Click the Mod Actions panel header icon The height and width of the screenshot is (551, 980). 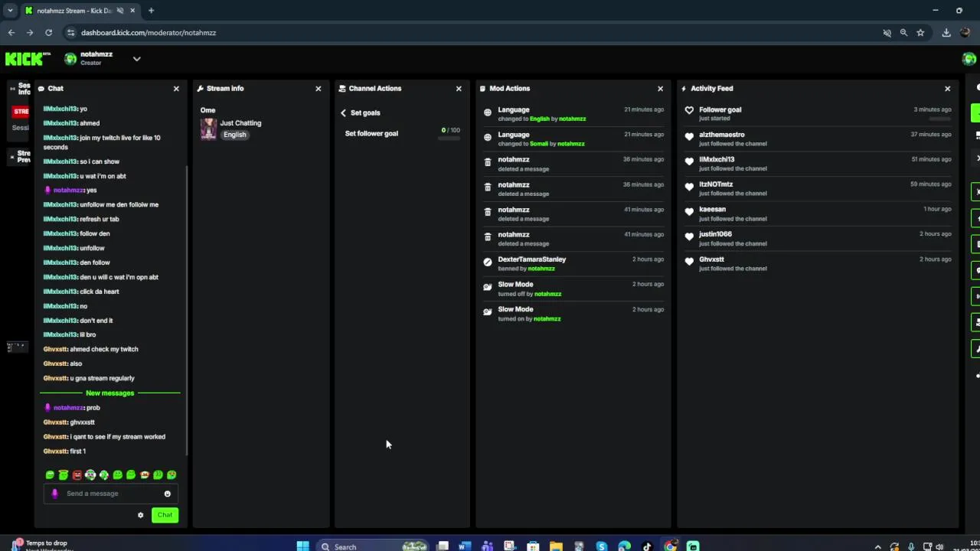(x=482, y=89)
